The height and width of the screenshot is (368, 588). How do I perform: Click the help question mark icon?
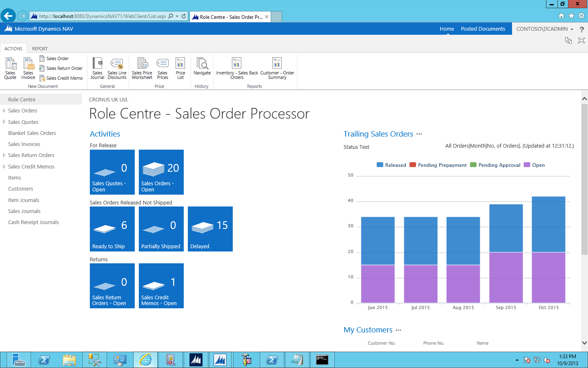pyautogui.click(x=582, y=29)
